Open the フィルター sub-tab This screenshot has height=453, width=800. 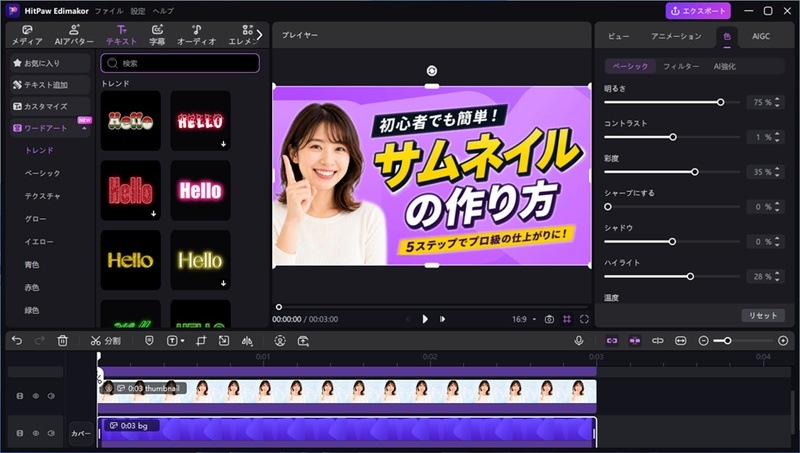click(681, 66)
